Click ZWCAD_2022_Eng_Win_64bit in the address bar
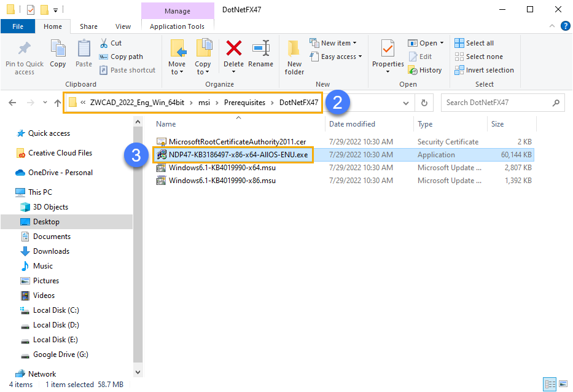 (x=137, y=103)
